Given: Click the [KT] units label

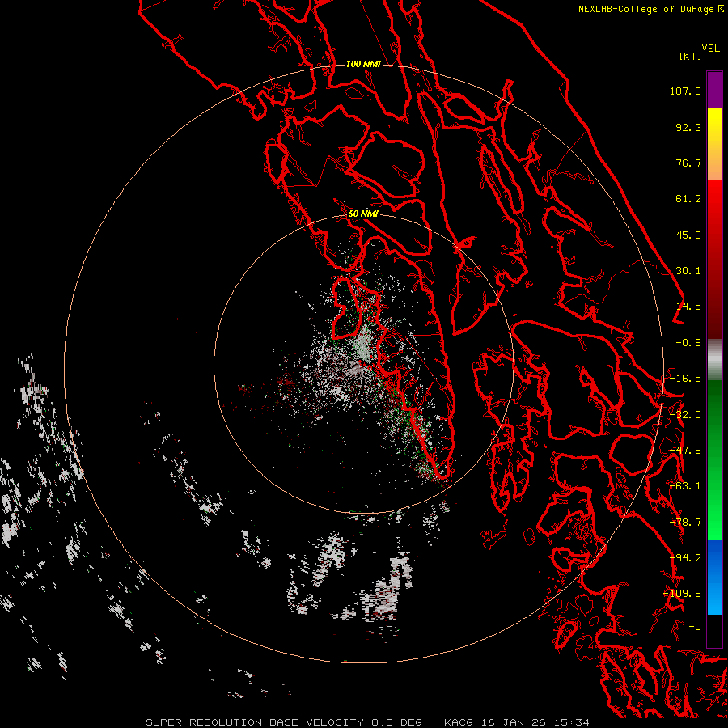Looking at the screenshot, I should point(690,56).
